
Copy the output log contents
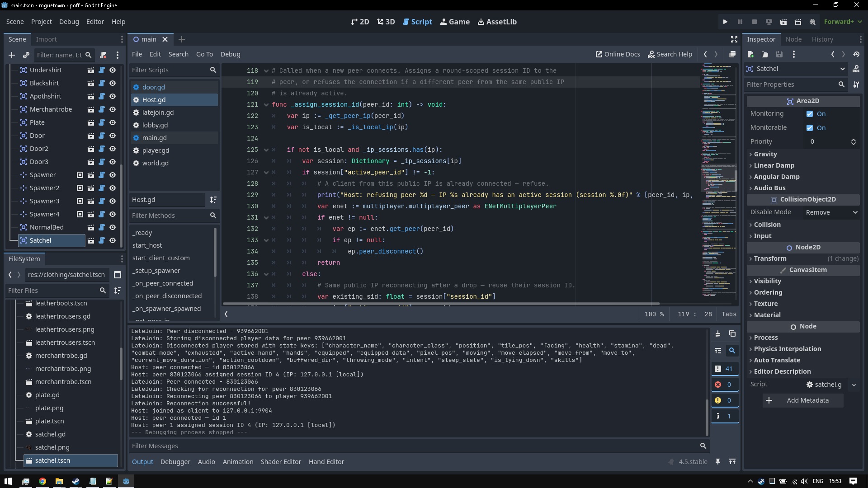pyautogui.click(x=732, y=334)
